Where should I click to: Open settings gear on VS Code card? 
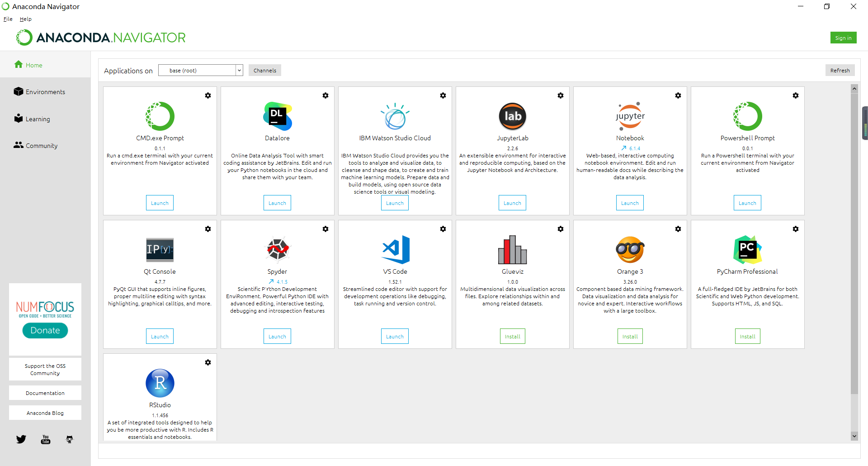tap(443, 229)
